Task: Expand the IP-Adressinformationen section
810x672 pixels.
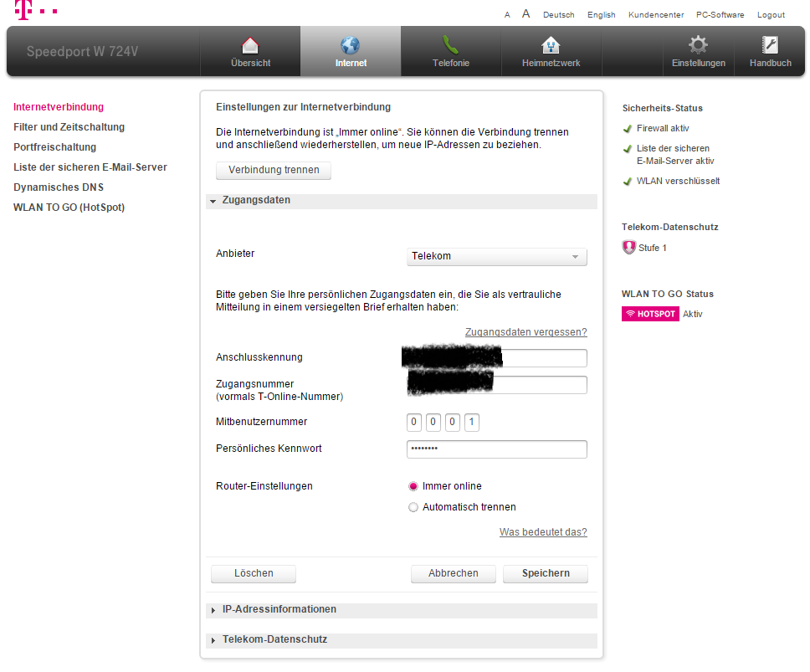Action: [x=402, y=610]
